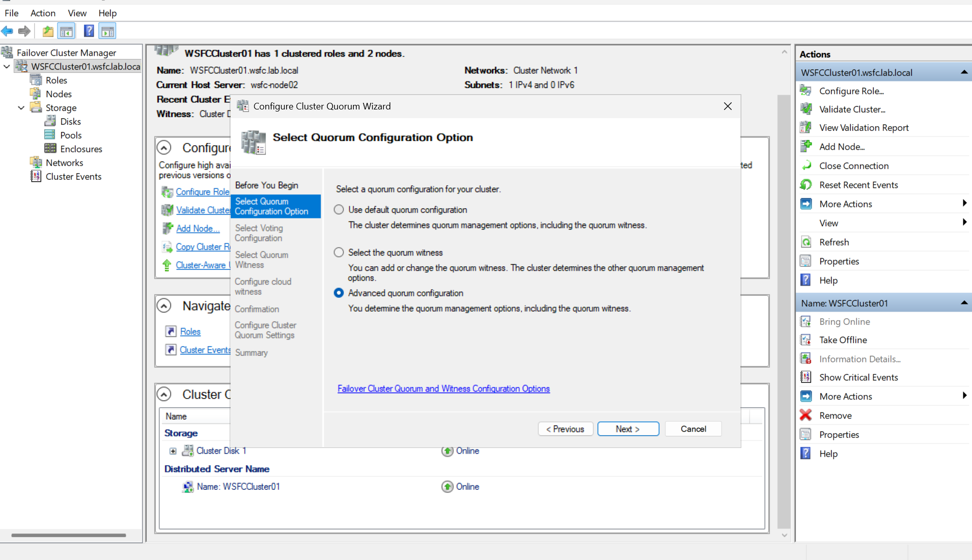Click the Configure Role icon in Actions pane
Image resolution: width=972 pixels, height=560 pixels.
coord(806,91)
